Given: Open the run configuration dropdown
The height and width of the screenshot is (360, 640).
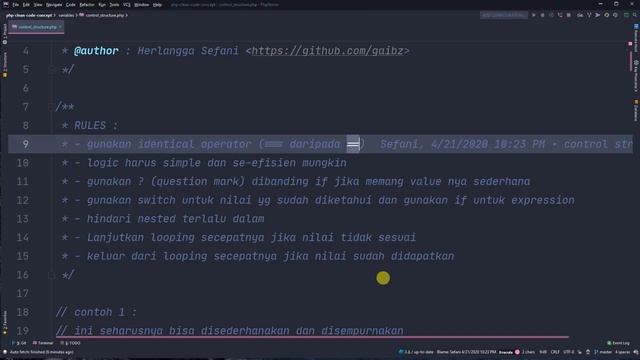Looking at the screenshot, I should tap(504, 15).
